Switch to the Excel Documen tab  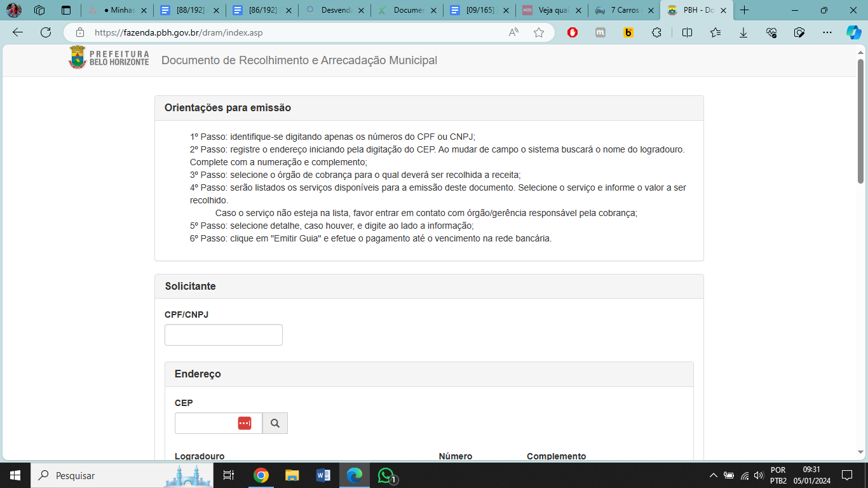tap(407, 10)
